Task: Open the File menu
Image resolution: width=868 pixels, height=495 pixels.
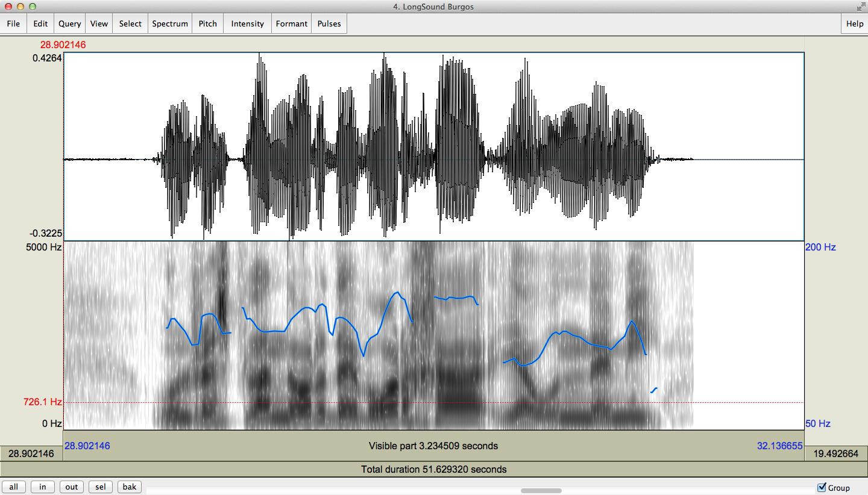Action: (x=13, y=23)
